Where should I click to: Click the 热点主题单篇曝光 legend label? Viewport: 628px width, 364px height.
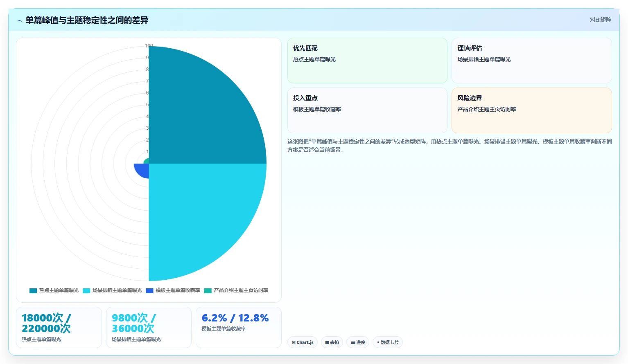[59, 290]
